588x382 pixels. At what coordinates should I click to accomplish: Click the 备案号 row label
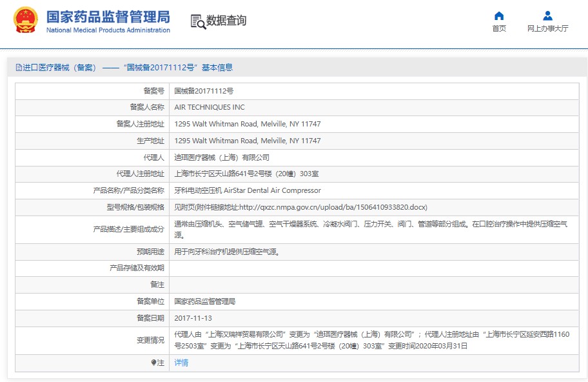(153, 91)
